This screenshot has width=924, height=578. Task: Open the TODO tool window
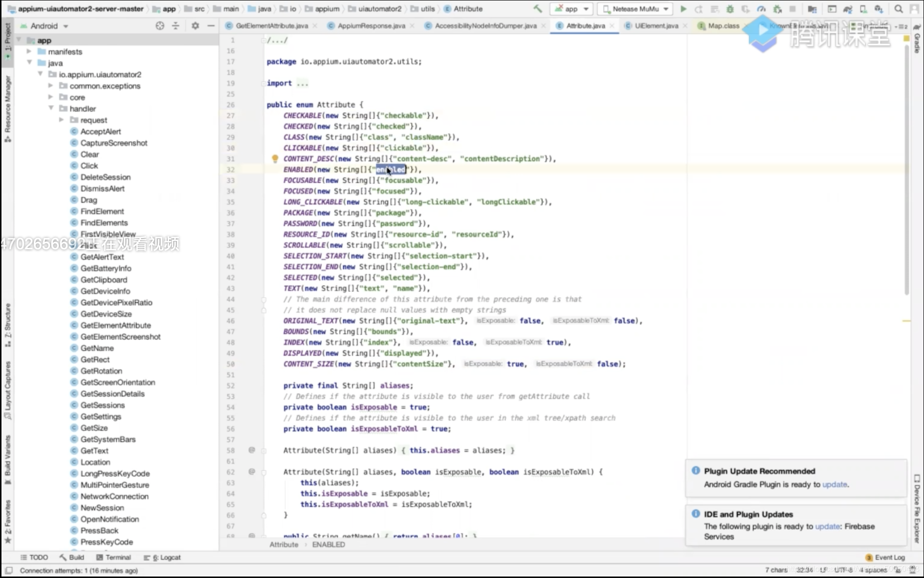34,557
